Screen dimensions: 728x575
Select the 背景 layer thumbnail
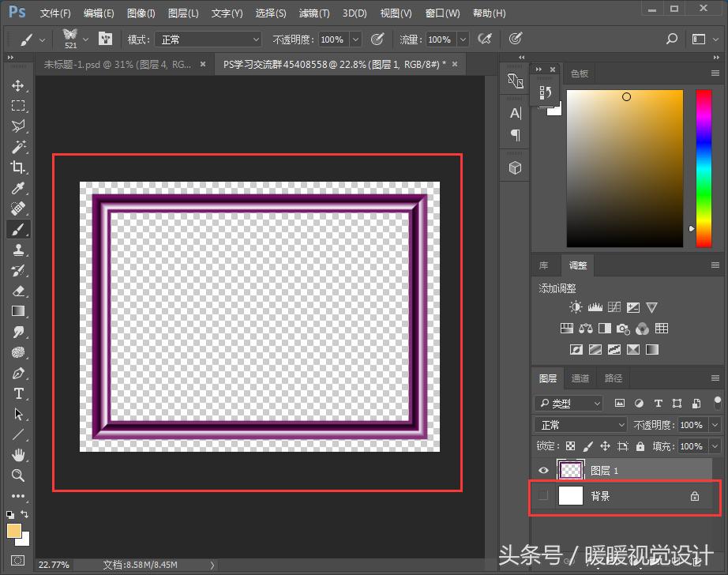(571, 496)
